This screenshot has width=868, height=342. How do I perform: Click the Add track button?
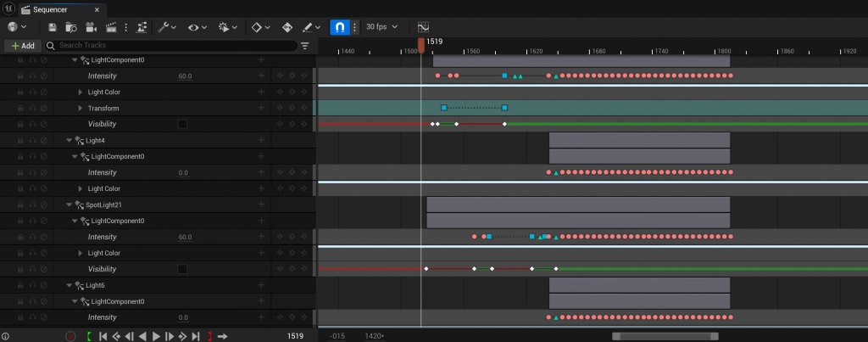(x=23, y=46)
